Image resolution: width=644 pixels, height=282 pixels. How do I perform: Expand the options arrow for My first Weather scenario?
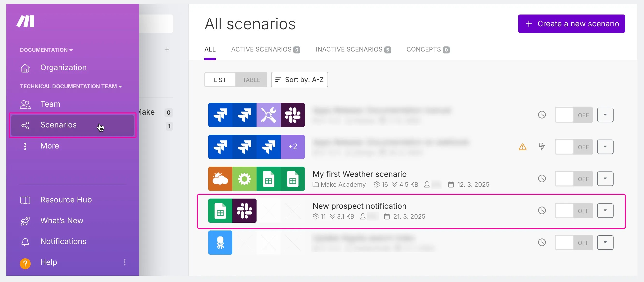pos(605,179)
